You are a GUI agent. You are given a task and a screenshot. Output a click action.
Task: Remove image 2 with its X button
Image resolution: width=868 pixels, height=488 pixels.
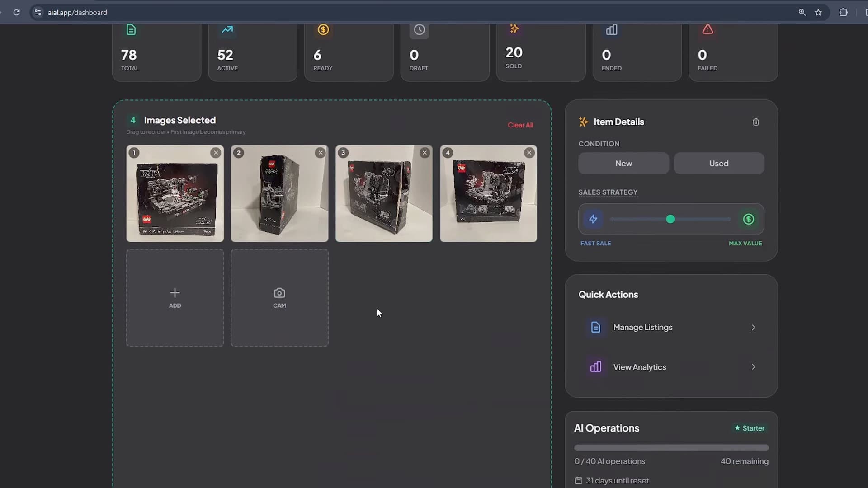click(321, 153)
